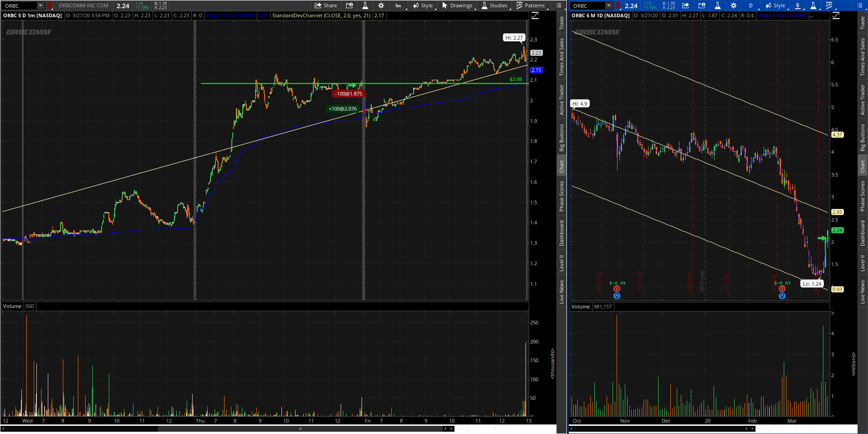Click the StandardDevChannel study label in left chart
868x434 pixels.
[321, 15]
